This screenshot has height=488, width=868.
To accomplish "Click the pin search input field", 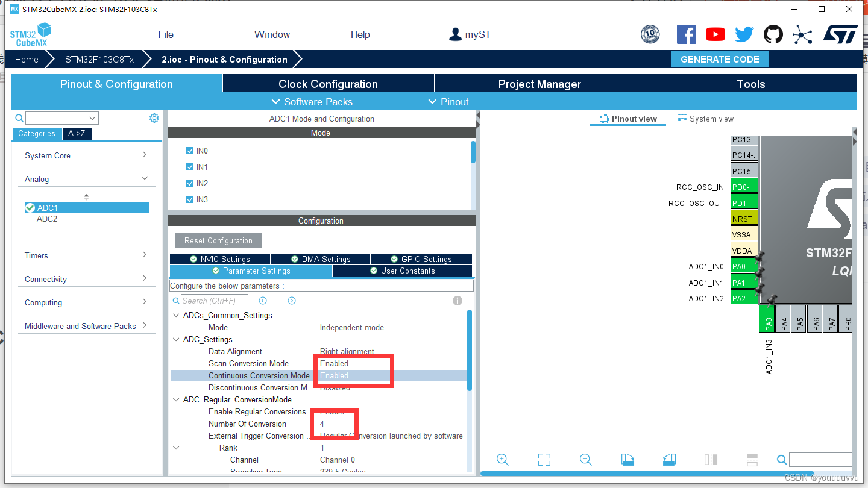I will coord(820,460).
